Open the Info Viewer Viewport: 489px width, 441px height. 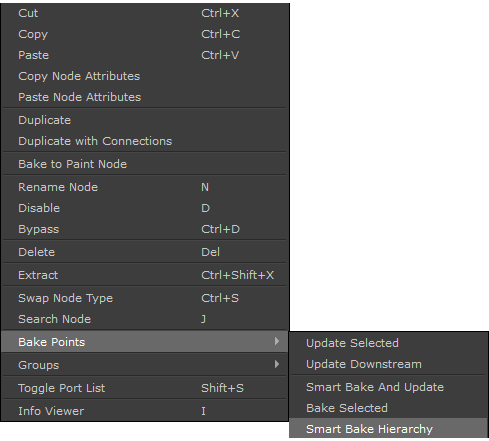tap(145, 411)
